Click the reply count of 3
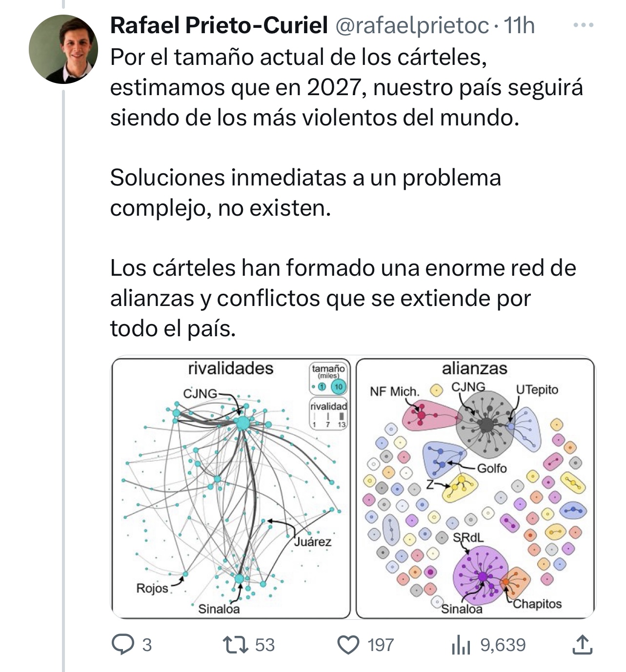This screenshot has height=672, width=626. point(147,645)
